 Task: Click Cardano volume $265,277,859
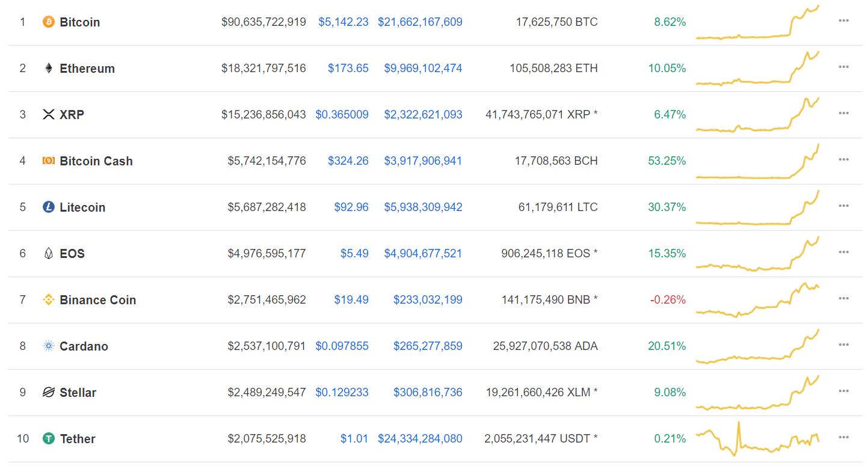click(x=428, y=346)
